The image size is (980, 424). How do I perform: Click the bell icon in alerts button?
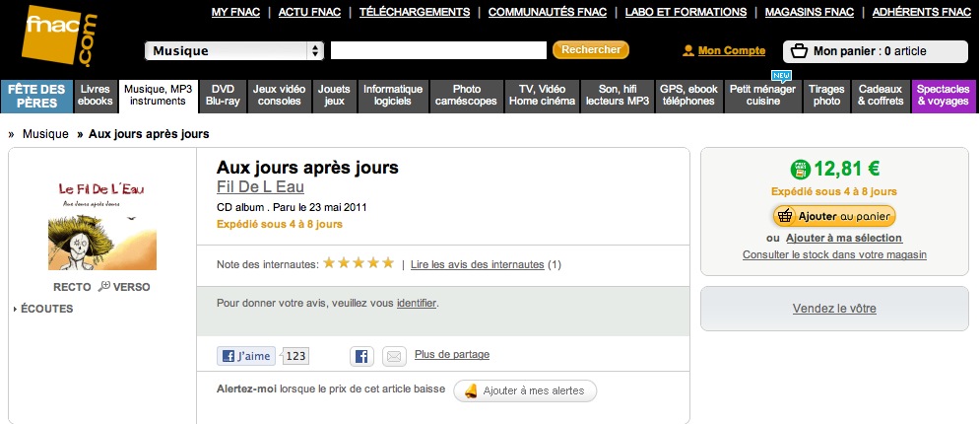(471, 390)
